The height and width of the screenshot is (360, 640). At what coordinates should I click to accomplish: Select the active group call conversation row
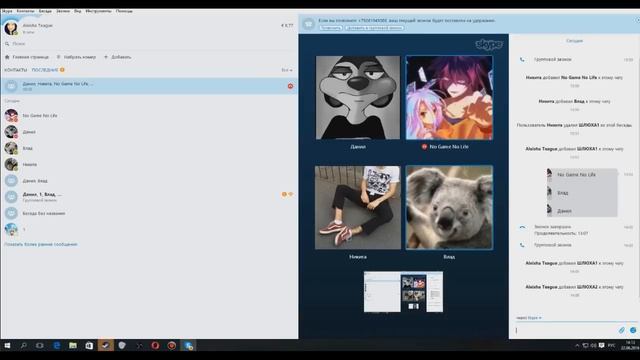[149, 86]
